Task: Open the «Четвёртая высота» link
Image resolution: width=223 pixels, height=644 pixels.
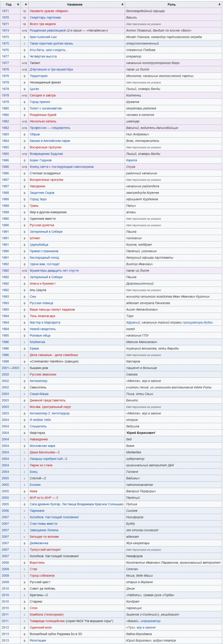Action: click(43, 56)
